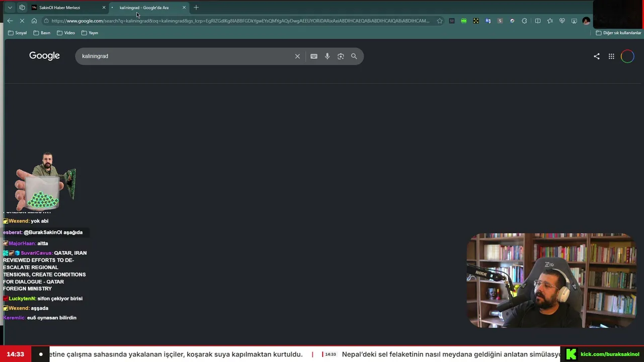Image resolution: width=644 pixels, height=362 pixels.
Task: Open the green HDX extension icon
Action: pyautogui.click(x=464, y=21)
